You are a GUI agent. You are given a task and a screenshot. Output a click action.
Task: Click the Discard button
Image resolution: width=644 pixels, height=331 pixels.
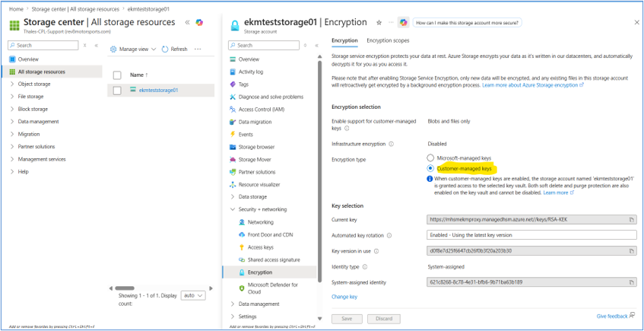[383, 319]
